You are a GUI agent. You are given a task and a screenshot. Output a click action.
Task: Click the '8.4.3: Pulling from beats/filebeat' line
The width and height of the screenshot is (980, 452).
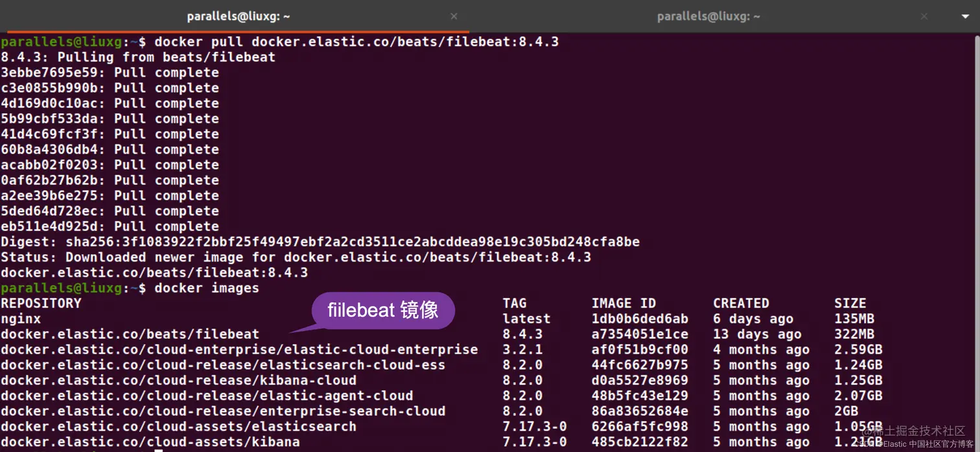pos(138,57)
